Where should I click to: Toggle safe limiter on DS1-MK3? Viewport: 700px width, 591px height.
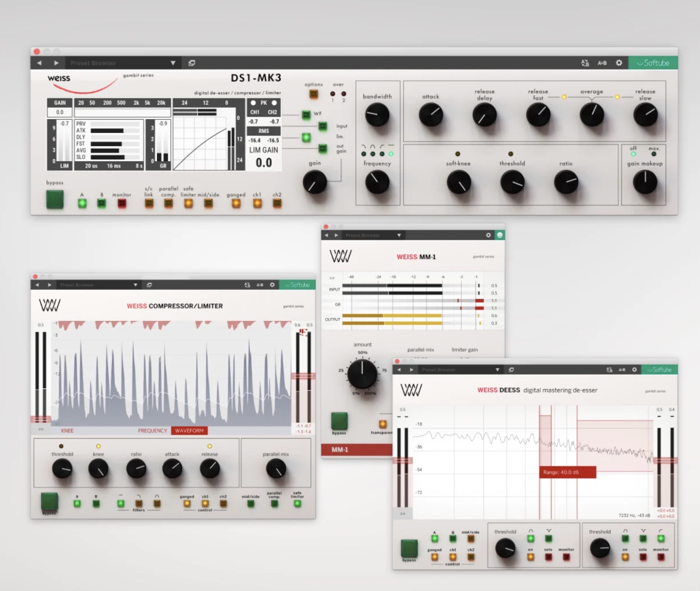click(188, 204)
